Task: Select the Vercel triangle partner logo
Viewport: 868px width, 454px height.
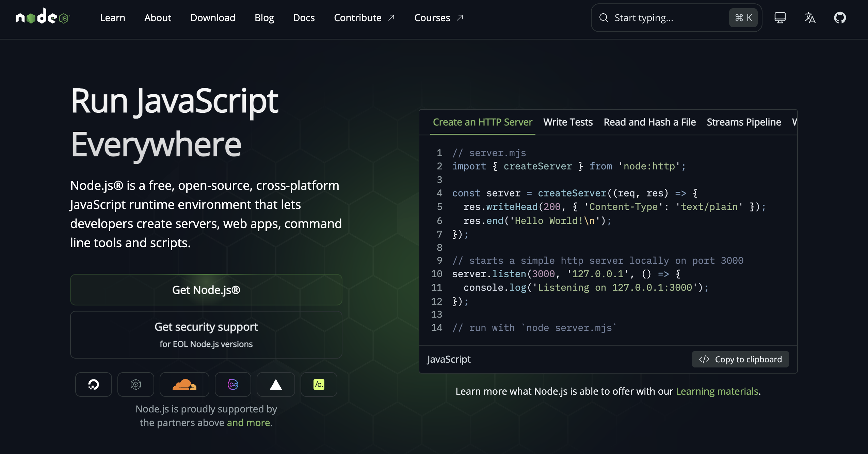Action: 275,384
